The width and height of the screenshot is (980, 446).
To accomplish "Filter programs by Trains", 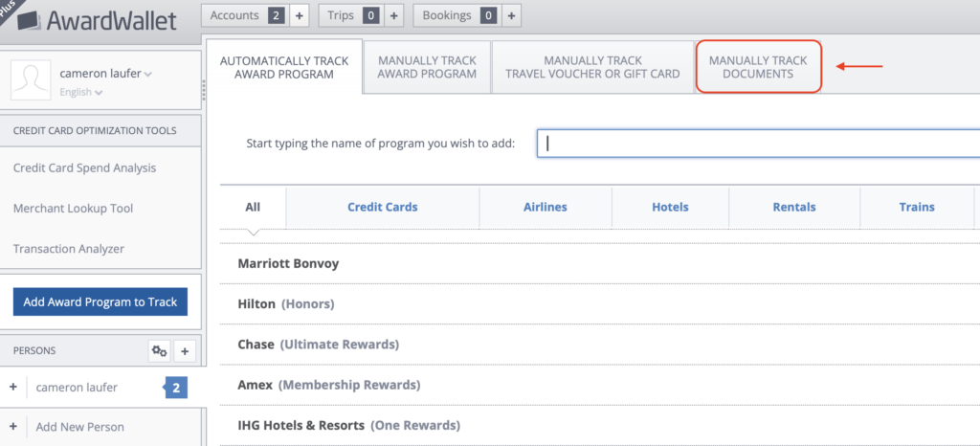I will 917,208.
